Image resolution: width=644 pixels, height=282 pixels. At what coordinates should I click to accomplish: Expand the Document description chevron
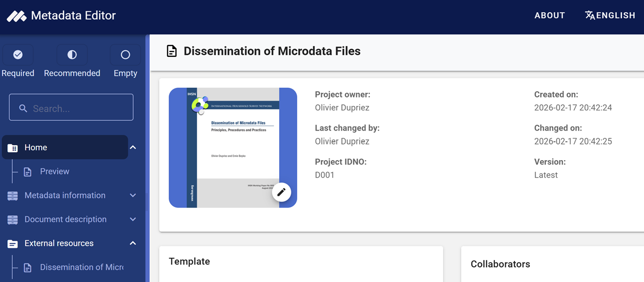[x=133, y=220]
